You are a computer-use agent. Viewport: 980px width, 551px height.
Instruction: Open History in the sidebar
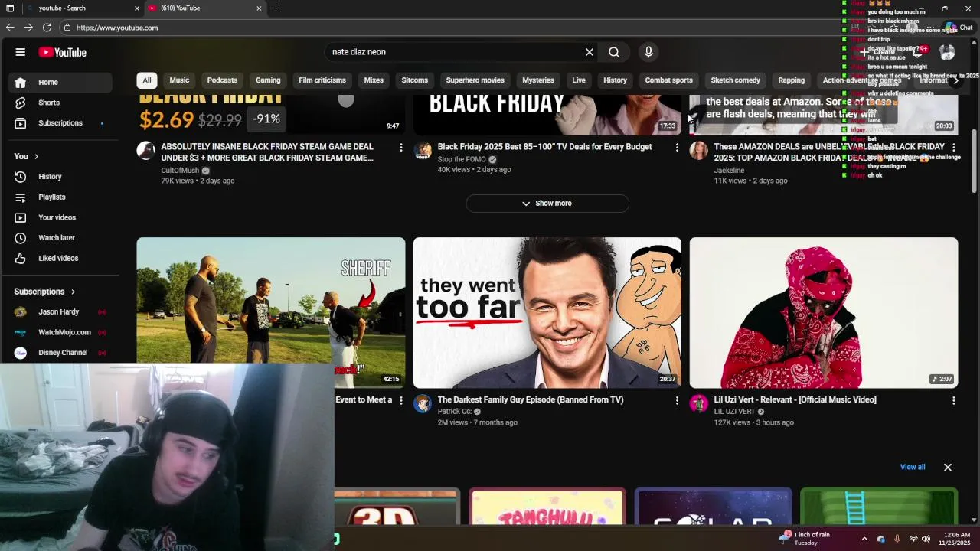tap(60, 177)
